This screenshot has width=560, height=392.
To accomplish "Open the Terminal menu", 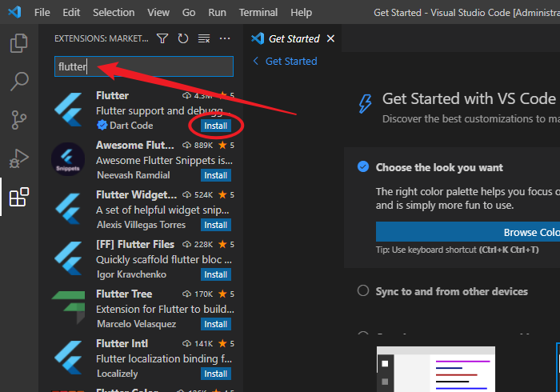I will [258, 13].
